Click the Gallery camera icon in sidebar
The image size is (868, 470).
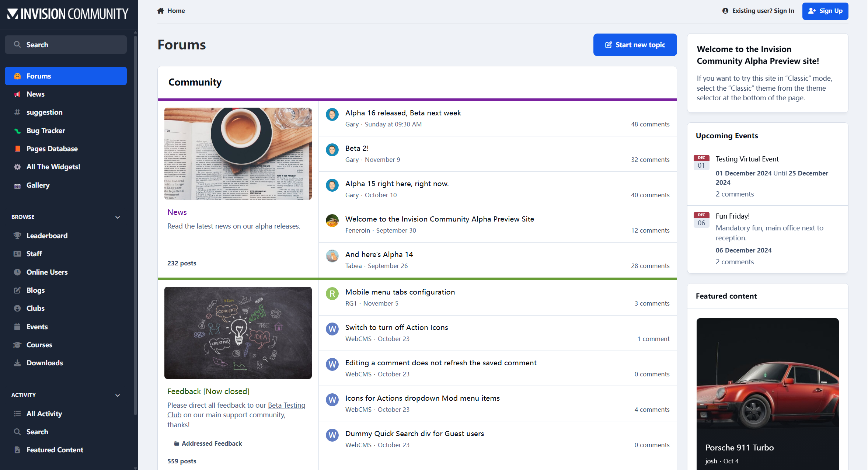[17, 185]
